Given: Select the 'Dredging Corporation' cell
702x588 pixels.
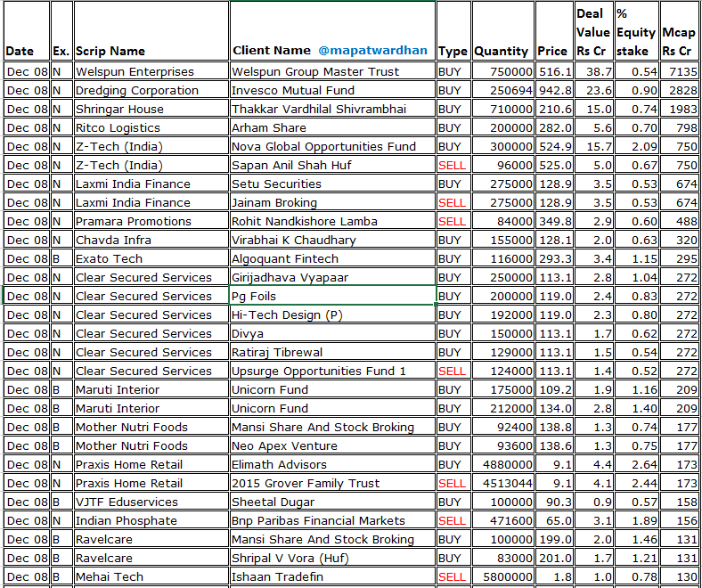Looking at the screenshot, I should coord(151,91).
